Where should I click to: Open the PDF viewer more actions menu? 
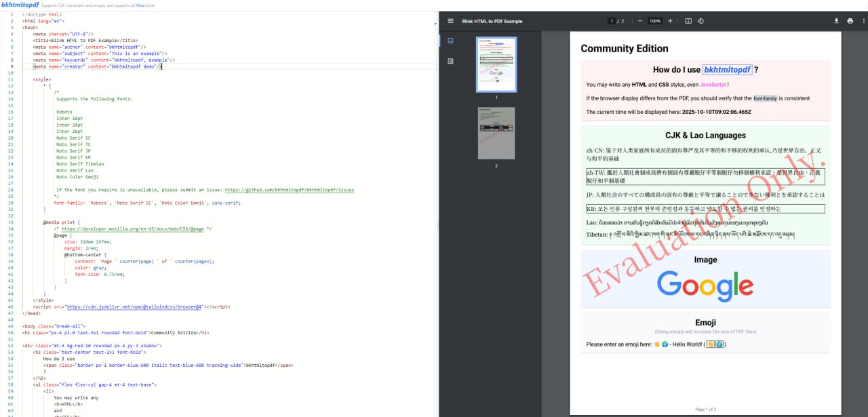863,21
